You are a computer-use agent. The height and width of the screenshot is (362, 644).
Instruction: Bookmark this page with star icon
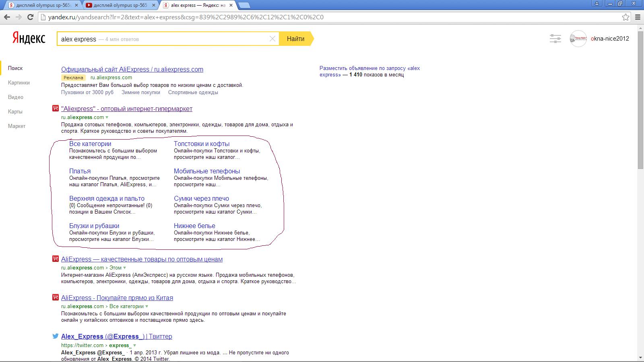(625, 17)
